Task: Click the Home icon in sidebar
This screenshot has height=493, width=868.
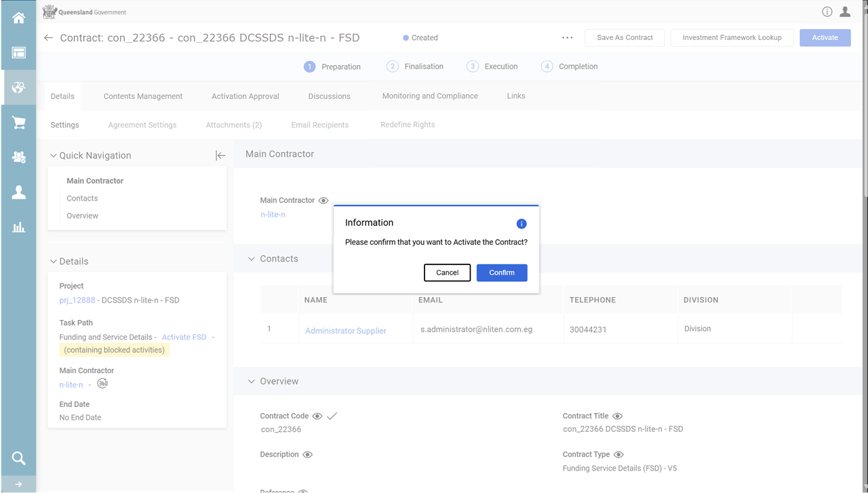Action: 18,18
